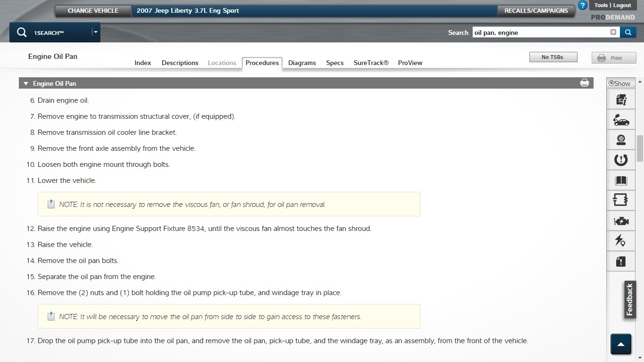Click the 1SEARCH label text

49,33
